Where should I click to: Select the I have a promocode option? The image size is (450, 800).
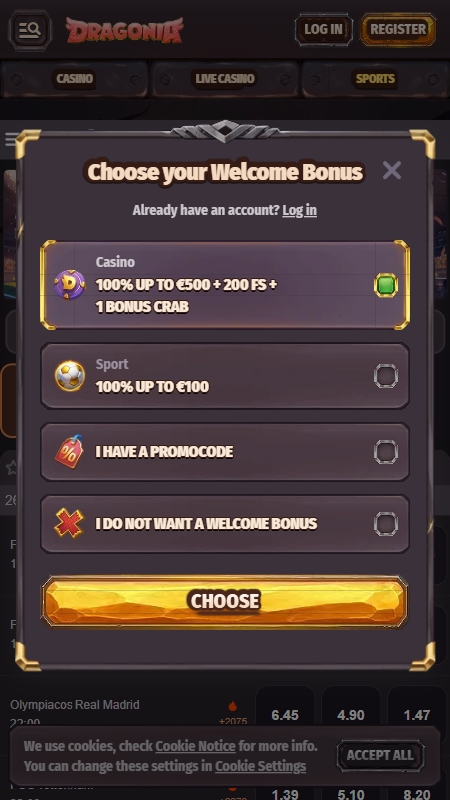(x=225, y=452)
